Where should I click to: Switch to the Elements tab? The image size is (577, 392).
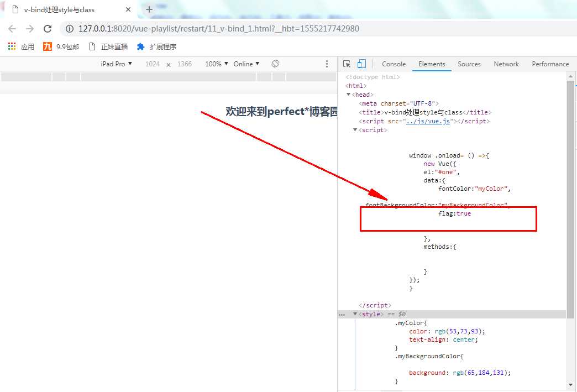tap(432, 64)
